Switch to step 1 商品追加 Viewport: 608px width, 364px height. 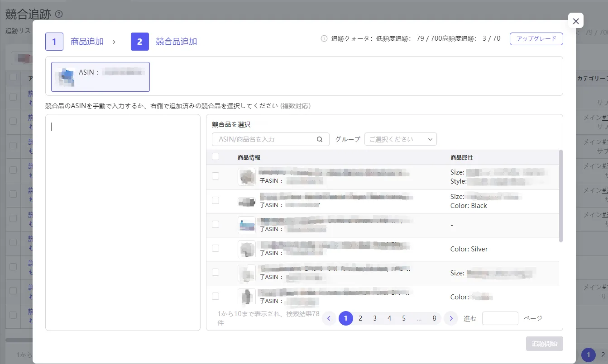pos(75,42)
